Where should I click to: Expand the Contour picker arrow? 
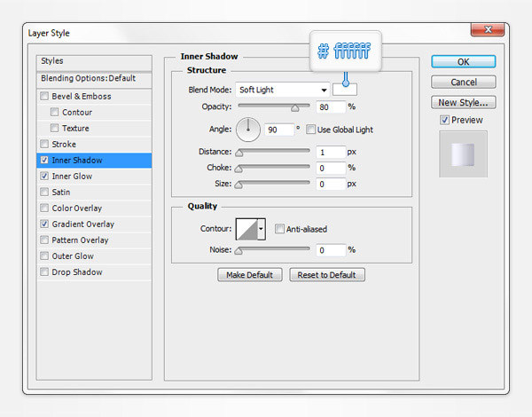(261, 230)
